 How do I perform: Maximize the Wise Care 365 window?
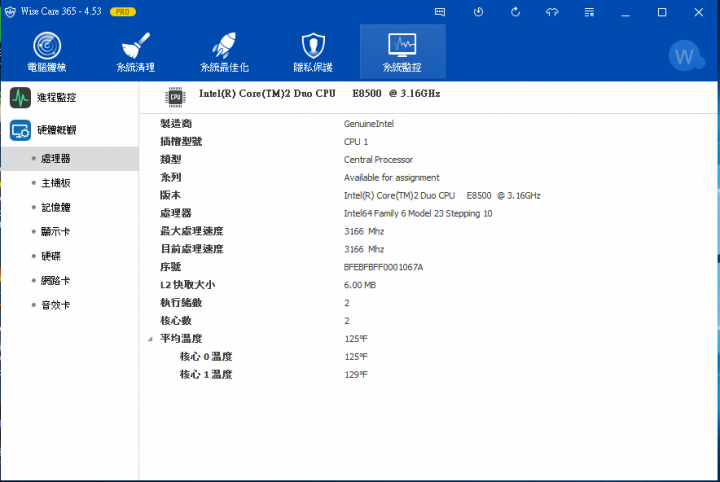(x=662, y=12)
